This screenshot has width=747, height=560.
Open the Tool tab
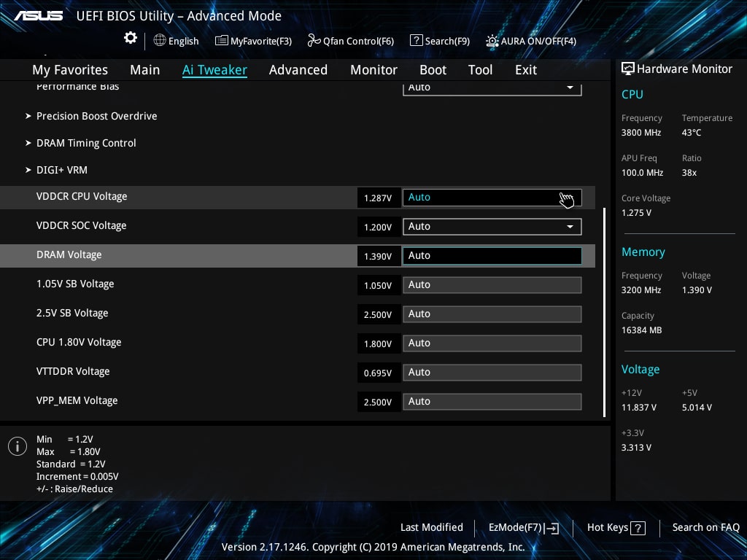point(480,70)
